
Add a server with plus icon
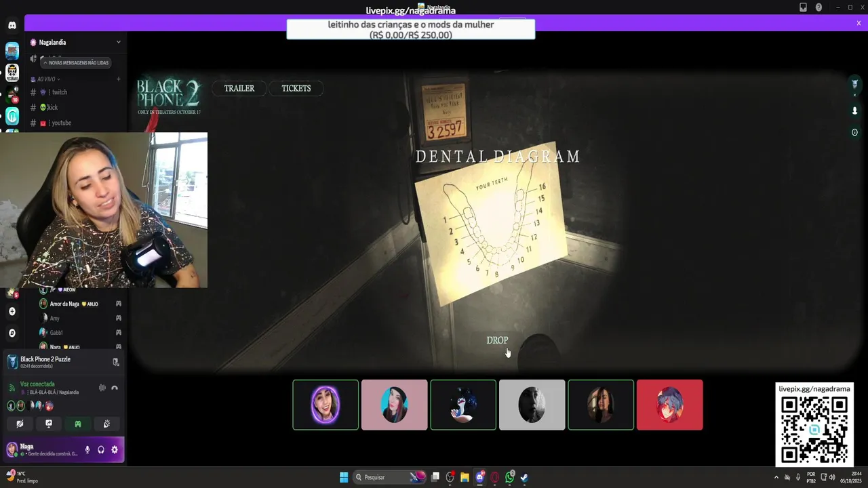click(x=12, y=311)
